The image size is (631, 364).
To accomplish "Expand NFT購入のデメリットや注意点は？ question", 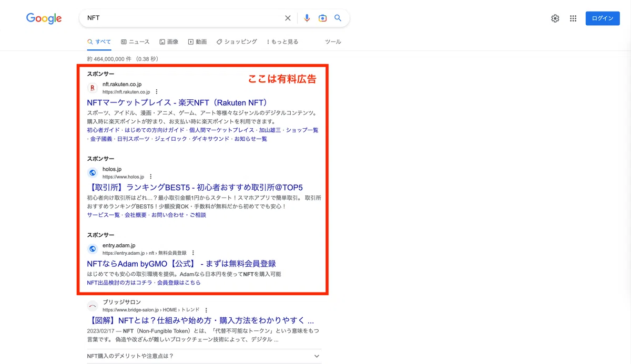I will coord(204,356).
